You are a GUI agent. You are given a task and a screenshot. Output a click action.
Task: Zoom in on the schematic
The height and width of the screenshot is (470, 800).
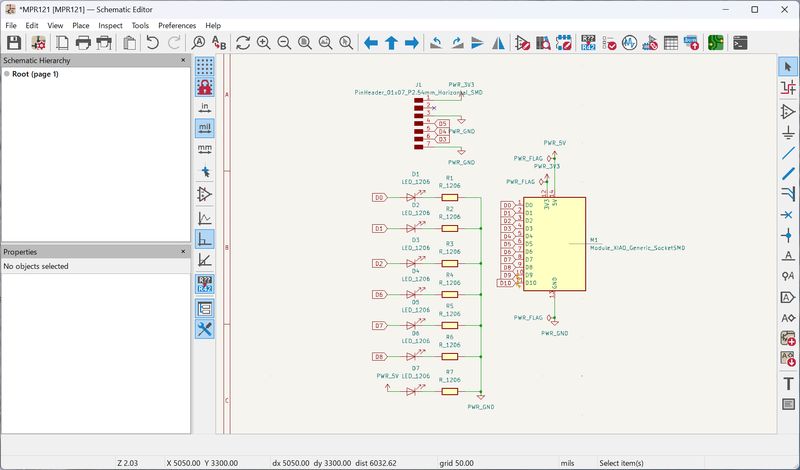pyautogui.click(x=264, y=43)
